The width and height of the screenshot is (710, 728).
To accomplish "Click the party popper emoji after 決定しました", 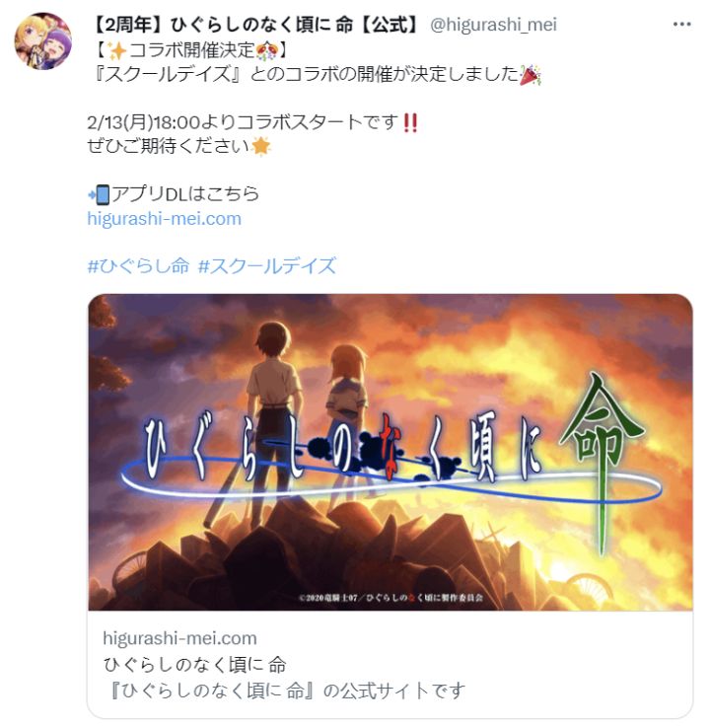I will (x=531, y=74).
